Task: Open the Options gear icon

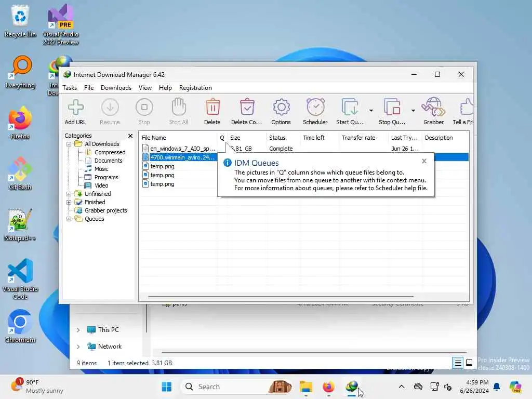Action: point(281,112)
